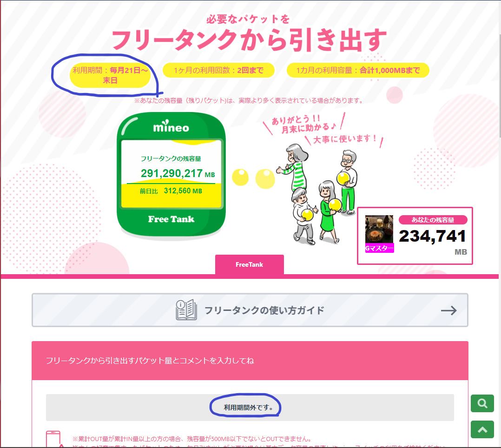Viewport: 501px width, 448px height.
Task: Click the Gマスター profile thumbnail
Action: pyautogui.click(x=379, y=229)
